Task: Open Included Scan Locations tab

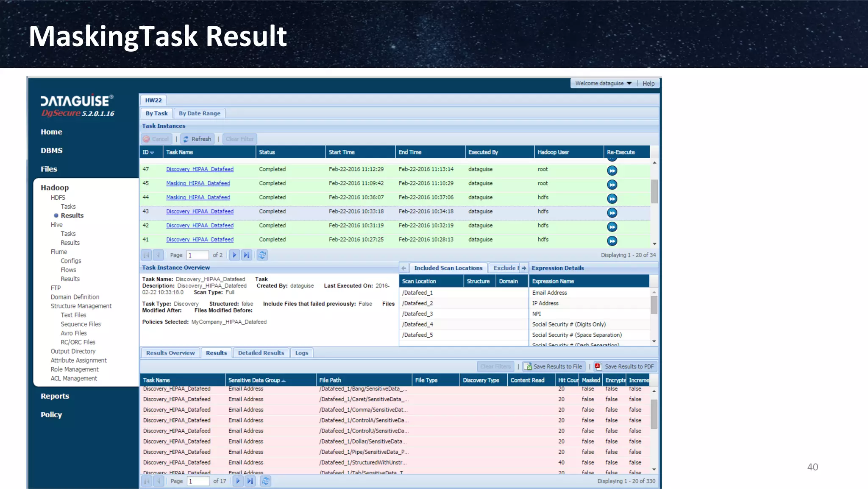Action: (448, 268)
